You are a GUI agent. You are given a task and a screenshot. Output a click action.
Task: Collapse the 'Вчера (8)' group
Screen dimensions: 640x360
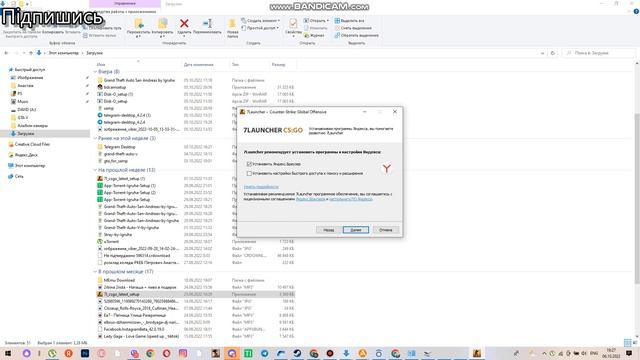95,72
